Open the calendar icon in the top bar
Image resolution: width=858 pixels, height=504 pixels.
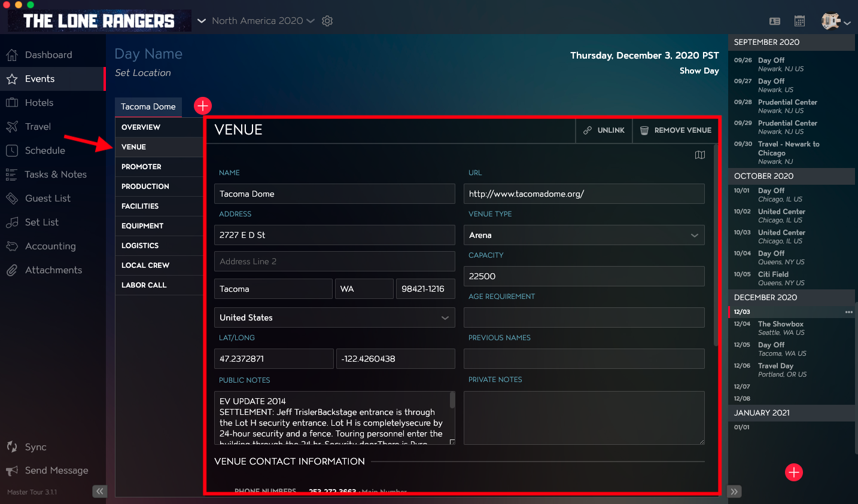(x=799, y=21)
